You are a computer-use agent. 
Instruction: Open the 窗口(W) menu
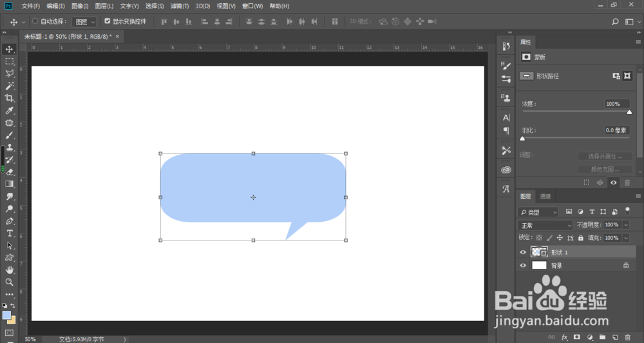point(252,6)
